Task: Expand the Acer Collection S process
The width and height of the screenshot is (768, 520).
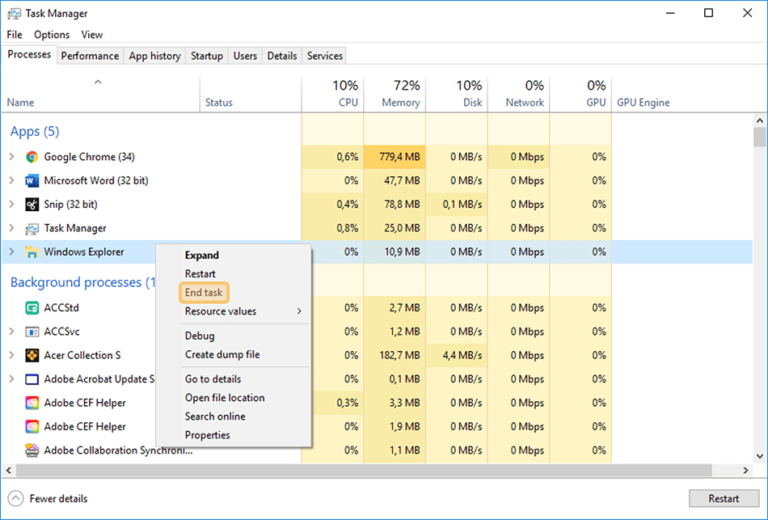Action: [12, 355]
